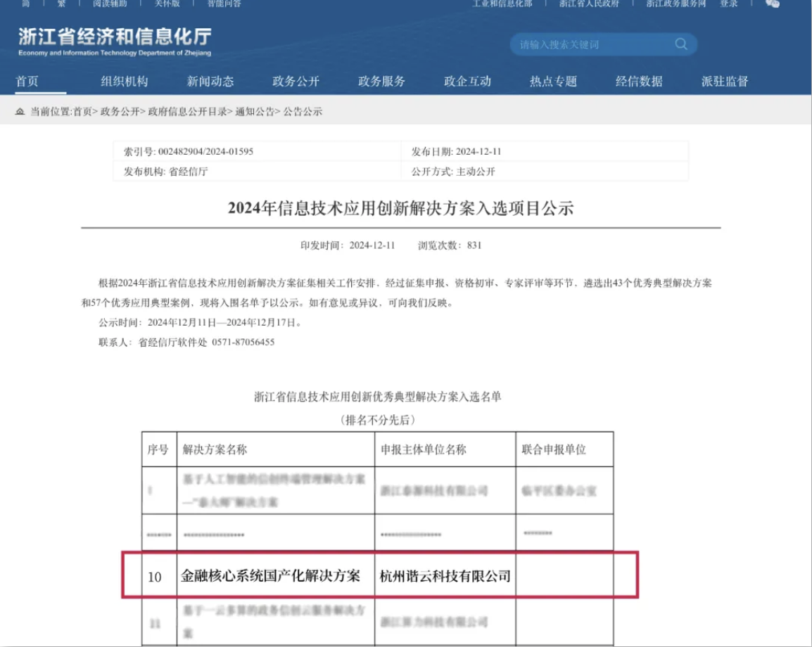The width and height of the screenshot is (812, 647).
Task: Click the index number 002482904/2024-01595
Action: (205, 152)
